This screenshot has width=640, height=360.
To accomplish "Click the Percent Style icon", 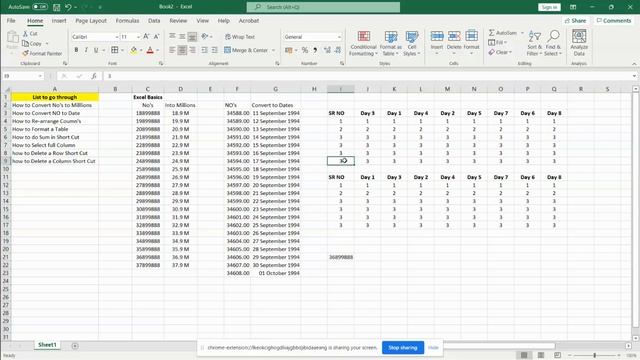I will click(304, 50).
